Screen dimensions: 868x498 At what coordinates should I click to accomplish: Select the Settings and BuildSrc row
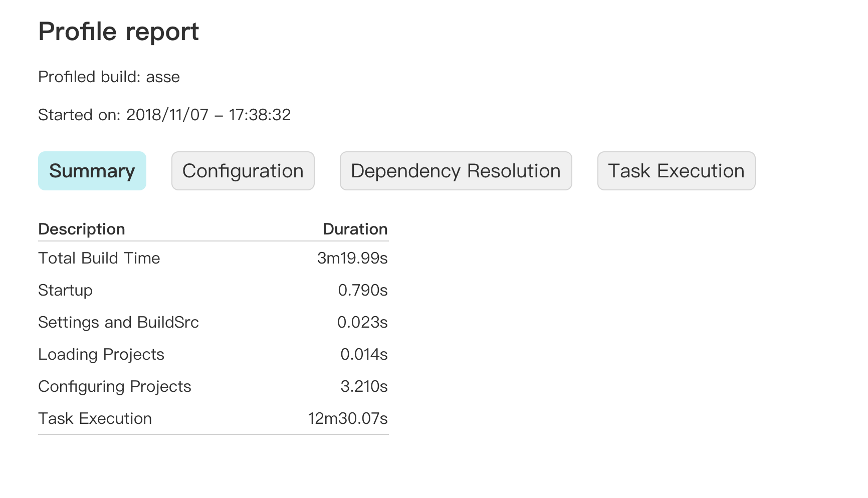[213, 322]
